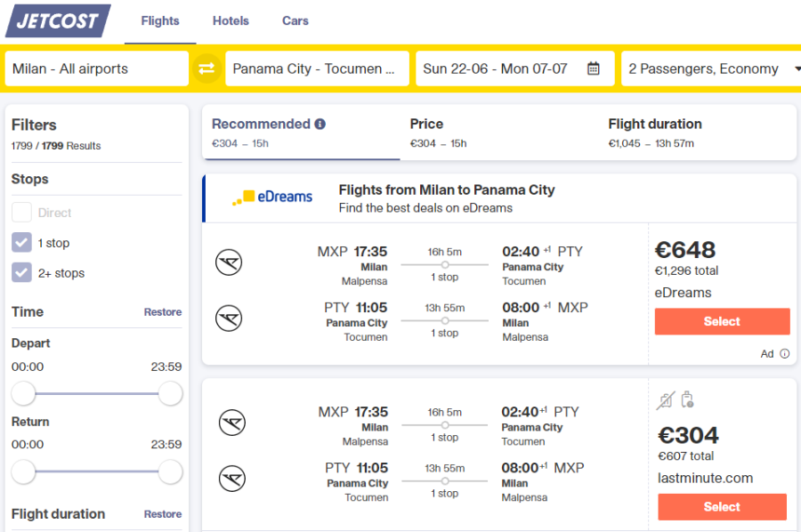Switch to the Hotels tab
This screenshot has width=801, height=532.
(x=231, y=21)
